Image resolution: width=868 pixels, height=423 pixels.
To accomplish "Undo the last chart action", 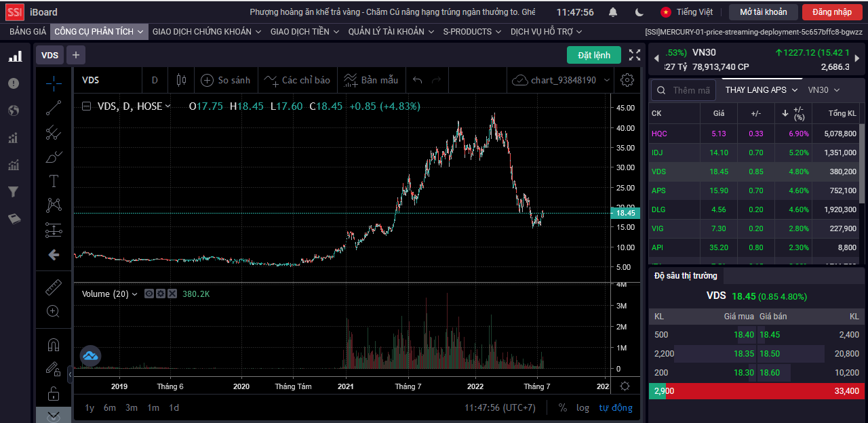I will (x=418, y=80).
